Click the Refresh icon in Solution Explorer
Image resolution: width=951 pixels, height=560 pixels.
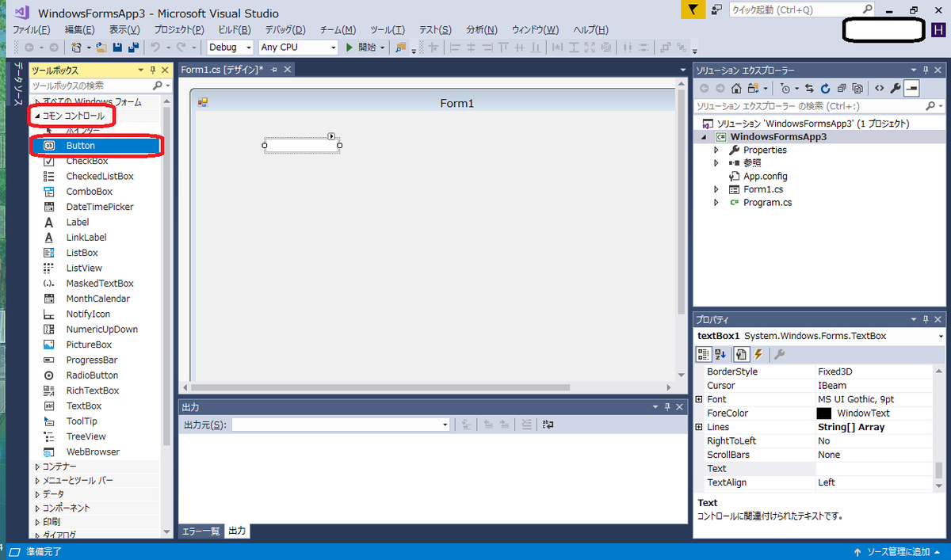coord(826,89)
